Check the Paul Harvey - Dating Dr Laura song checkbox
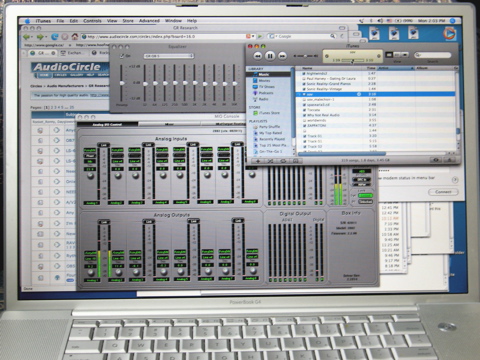Image resolution: width=480 pixels, height=360 pixels. click(304, 79)
